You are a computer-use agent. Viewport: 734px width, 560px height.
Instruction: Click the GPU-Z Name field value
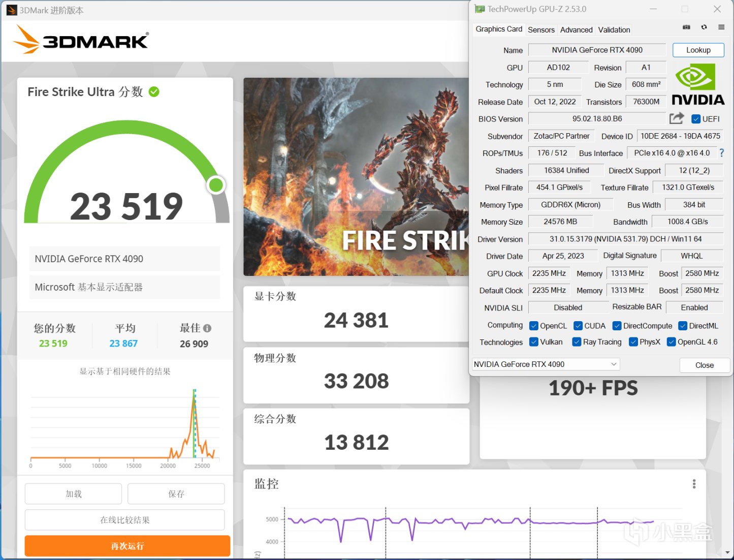point(597,50)
